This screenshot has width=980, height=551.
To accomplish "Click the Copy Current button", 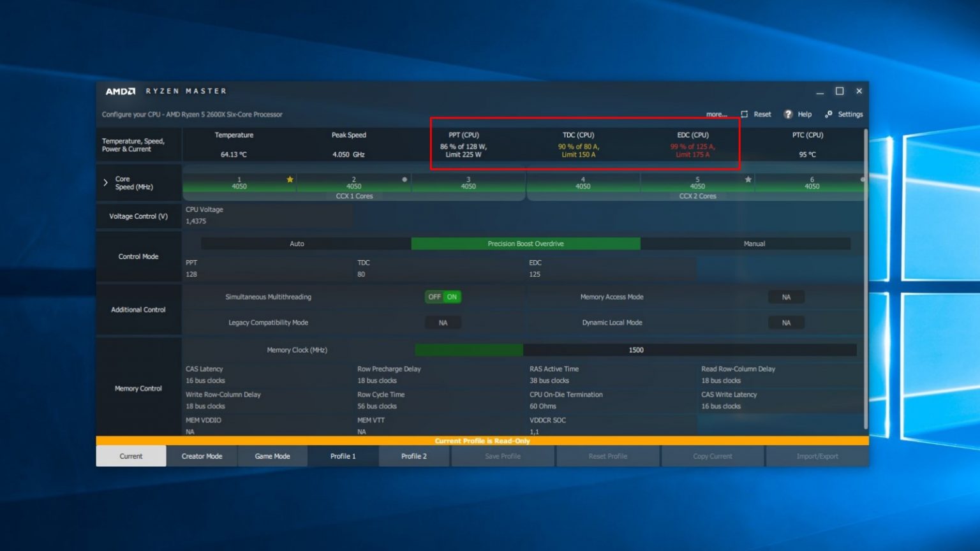I will 713,456.
